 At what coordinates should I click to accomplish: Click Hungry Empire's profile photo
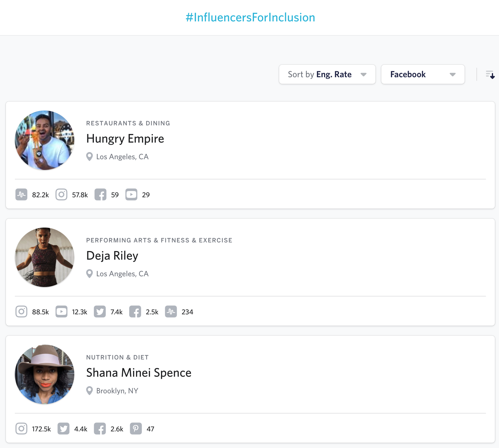(x=45, y=140)
